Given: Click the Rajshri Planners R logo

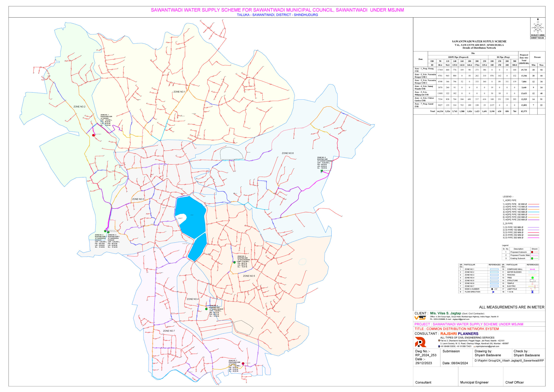Looking at the screenshot, I should (x=420, y=342).
